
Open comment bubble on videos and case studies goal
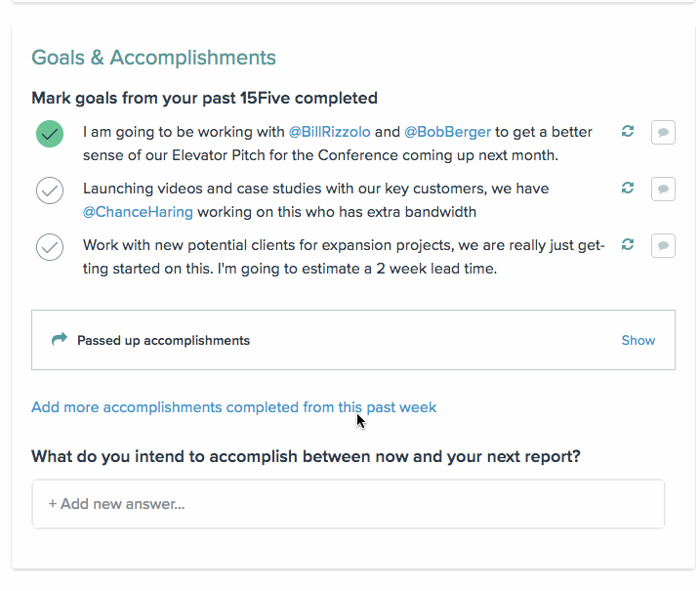pyautogui.click(x=663, y=189)
